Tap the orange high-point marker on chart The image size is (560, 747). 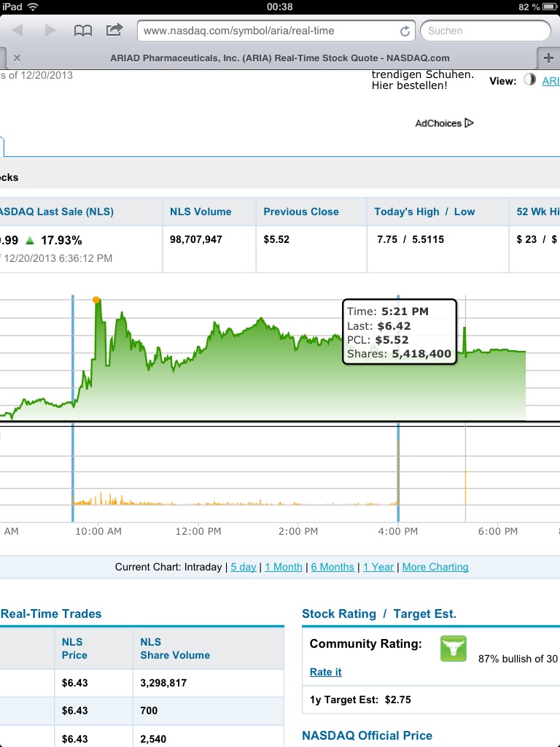pos(96,300)
